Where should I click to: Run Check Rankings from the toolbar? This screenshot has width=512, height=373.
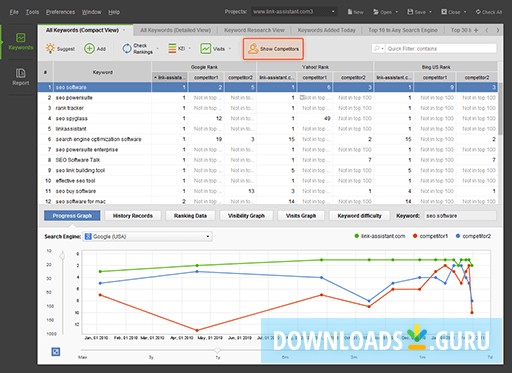(137, 49)
